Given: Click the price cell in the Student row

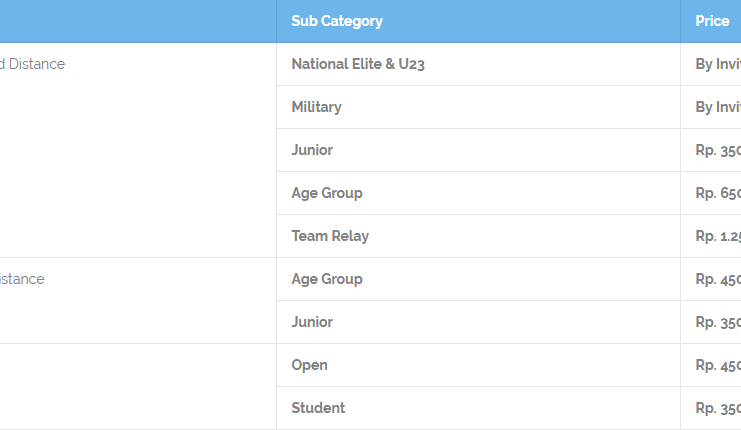Looking at the screenshot, I should (x=711, y=408).
